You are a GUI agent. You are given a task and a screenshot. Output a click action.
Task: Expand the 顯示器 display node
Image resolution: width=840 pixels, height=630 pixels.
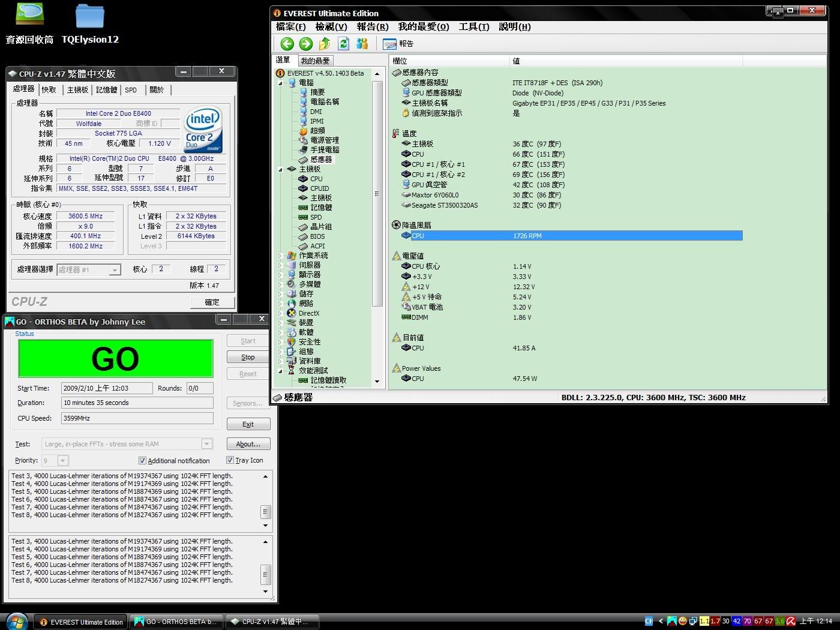tap(280, 275)
